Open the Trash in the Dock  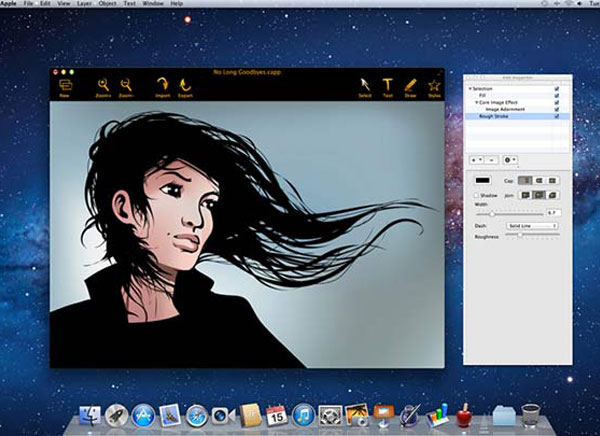point(531,415)
